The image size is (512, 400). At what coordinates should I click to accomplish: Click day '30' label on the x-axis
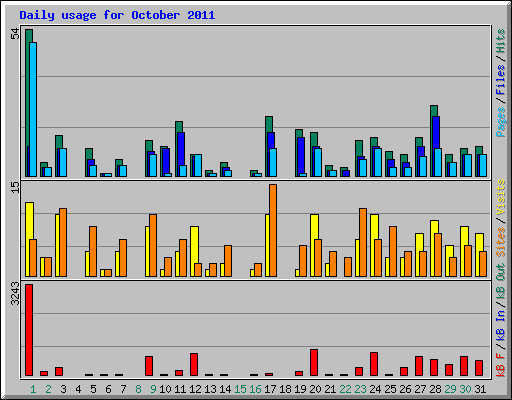click(465, 389)
